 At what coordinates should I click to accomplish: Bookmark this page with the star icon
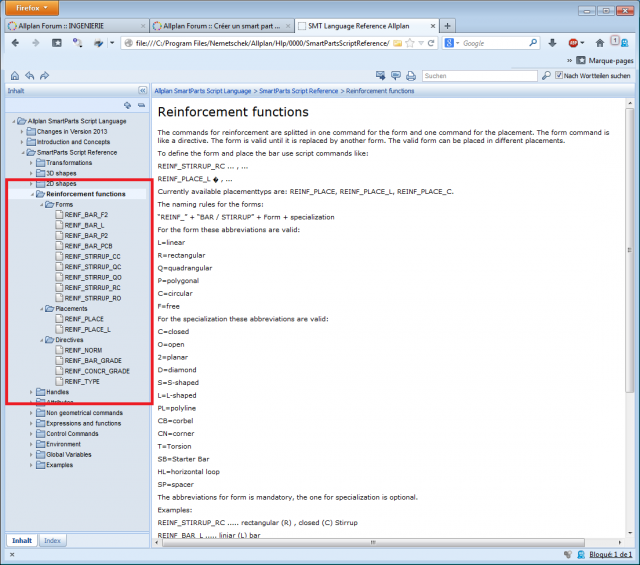click(x=410, y=43)
